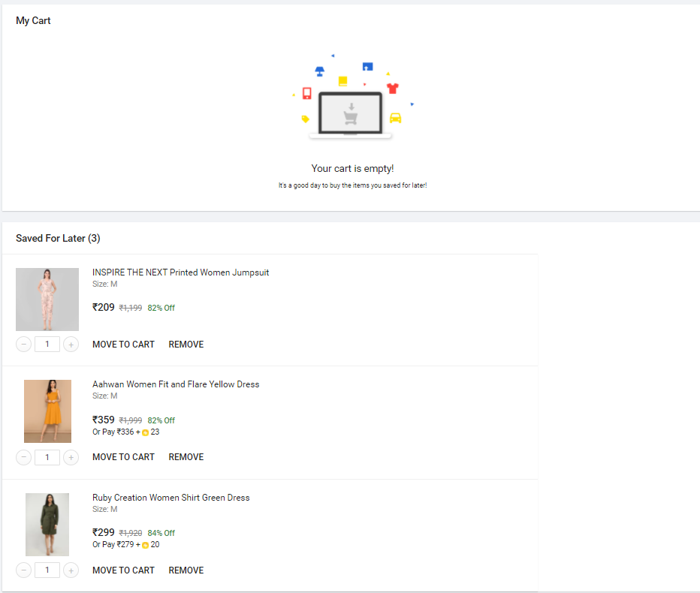Open Ruby Creation Women Shirt Green Dress title
This screenshot has width=700, height=593.
click(171, 498)
